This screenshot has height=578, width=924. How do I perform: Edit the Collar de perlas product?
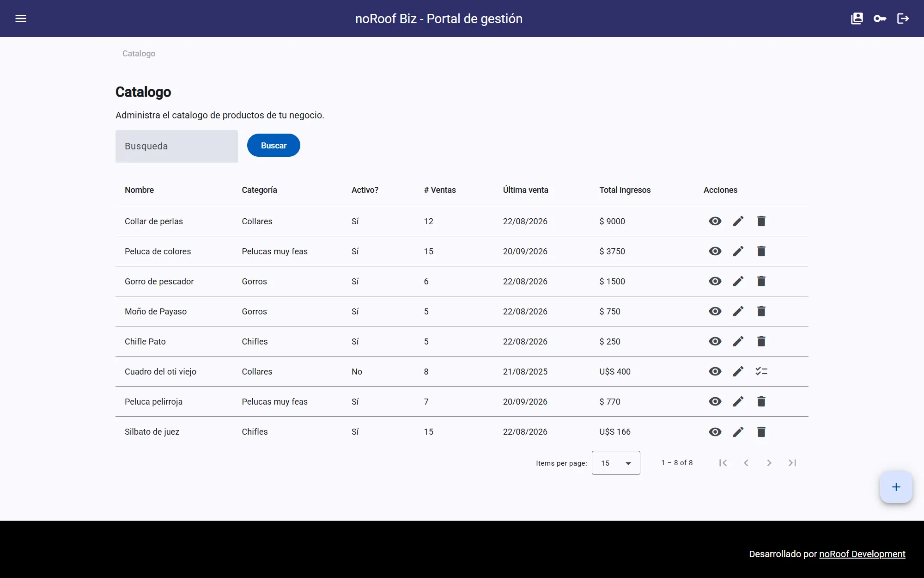[x=738, y=221]
